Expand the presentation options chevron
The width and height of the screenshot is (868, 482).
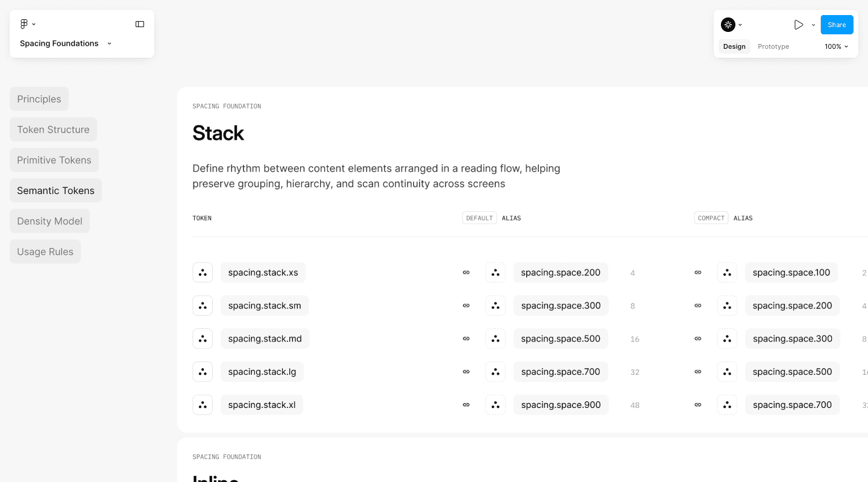813,25
